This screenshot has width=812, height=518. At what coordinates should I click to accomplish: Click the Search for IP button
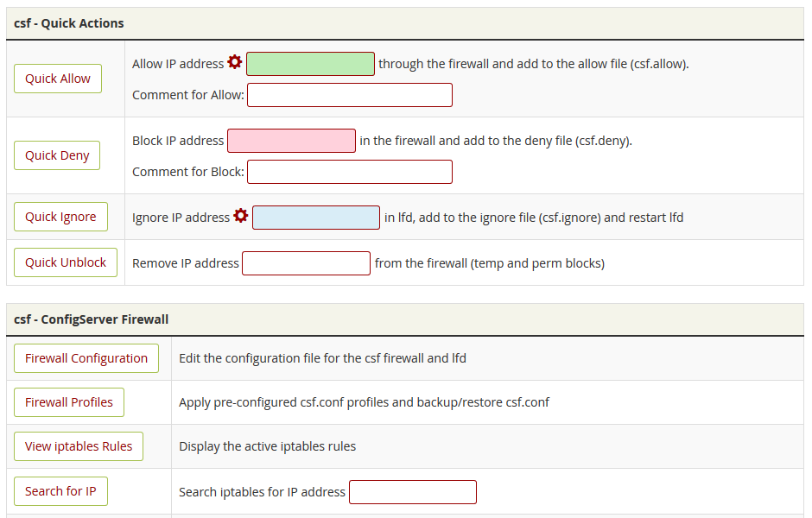60,490
